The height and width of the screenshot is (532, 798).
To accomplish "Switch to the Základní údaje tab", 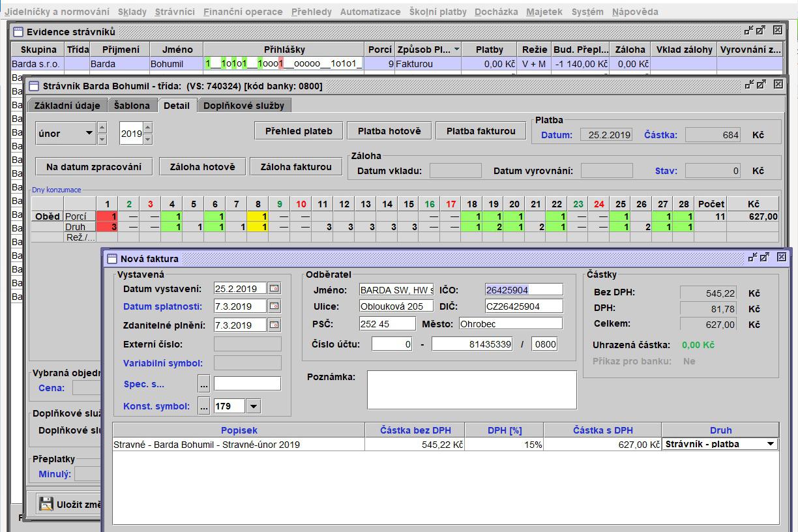I will pyautogui.click(x=67, y=106).
